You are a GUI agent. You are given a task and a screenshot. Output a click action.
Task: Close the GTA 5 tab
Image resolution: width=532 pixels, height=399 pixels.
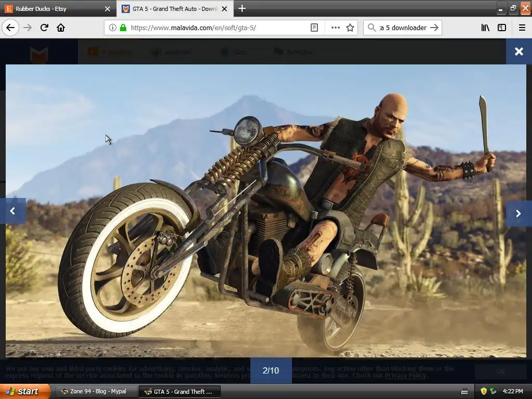pyautogui.click(x=224, y=9)
